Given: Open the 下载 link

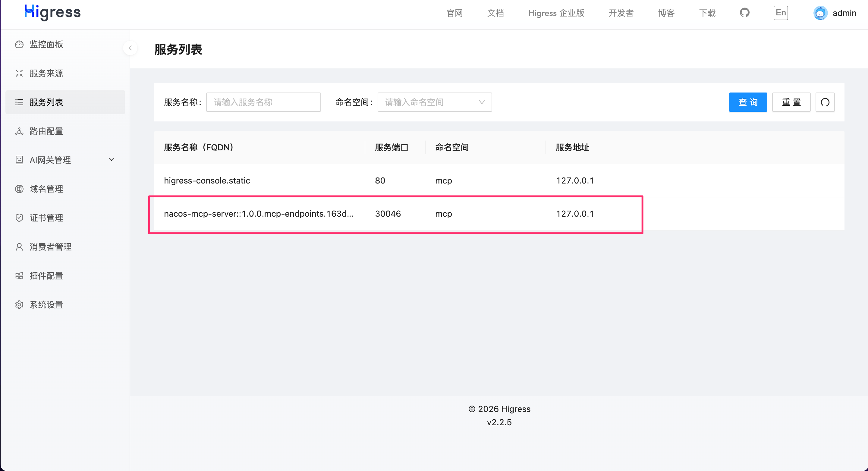Looking at the screenshot, I should 707,13.
